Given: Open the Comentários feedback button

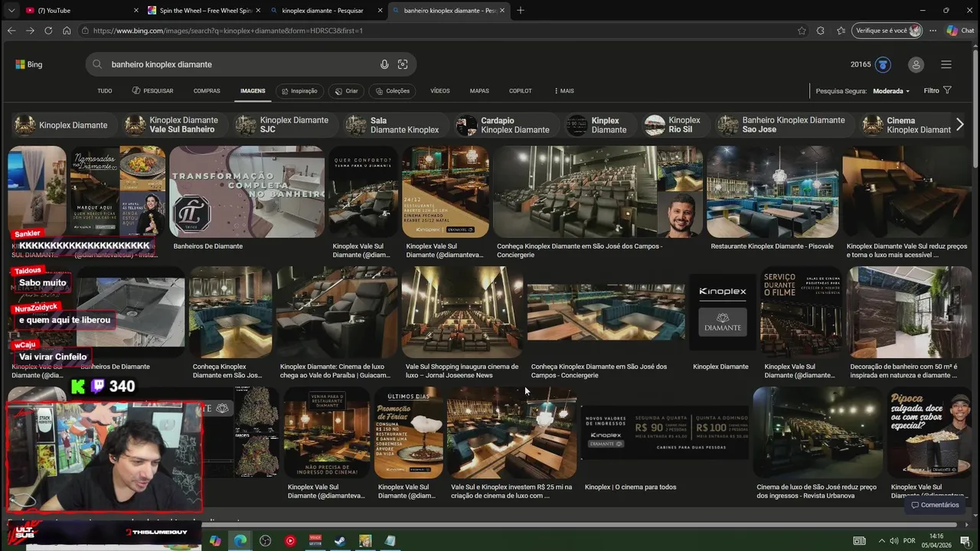Looking at the screenshot, I should (935, 505).
